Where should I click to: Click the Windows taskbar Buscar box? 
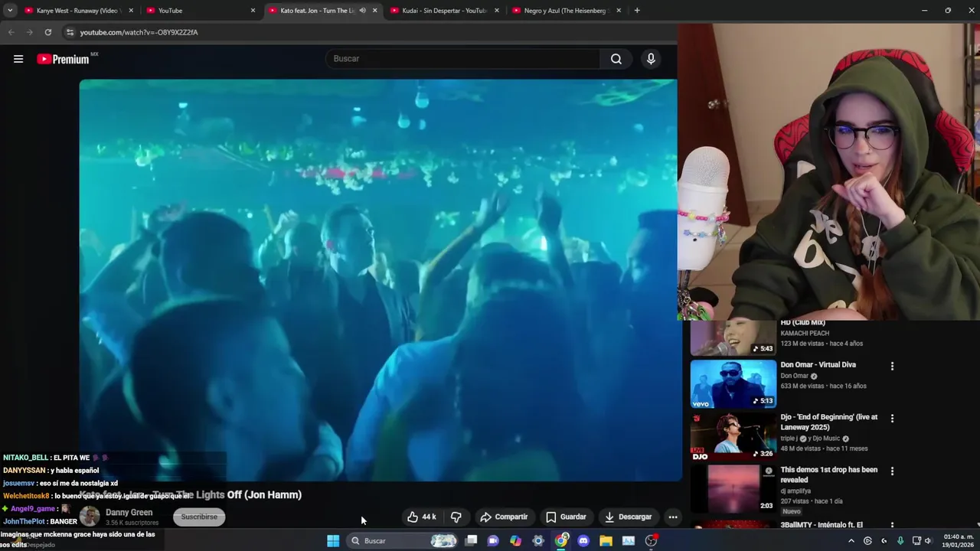pos(400,541)
